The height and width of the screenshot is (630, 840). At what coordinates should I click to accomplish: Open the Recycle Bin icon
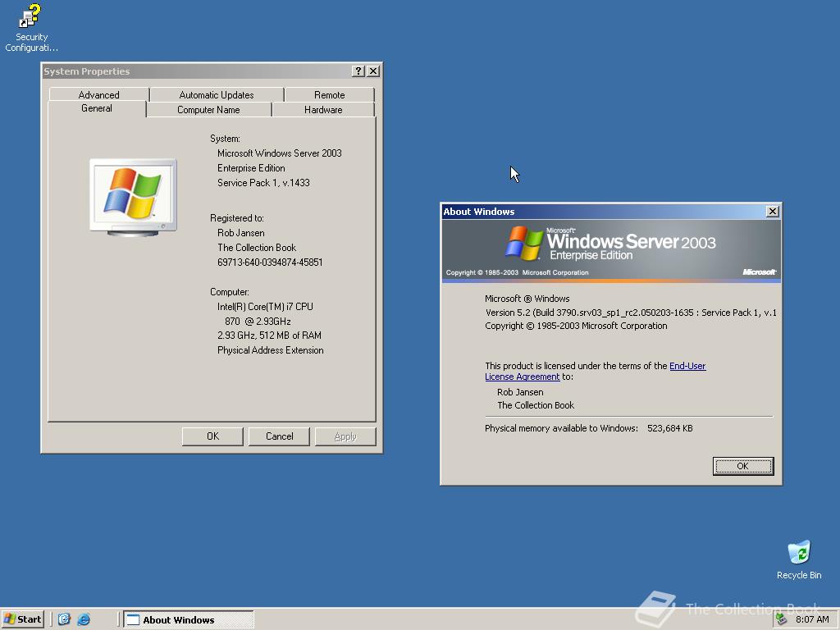[x=799, y=560]
